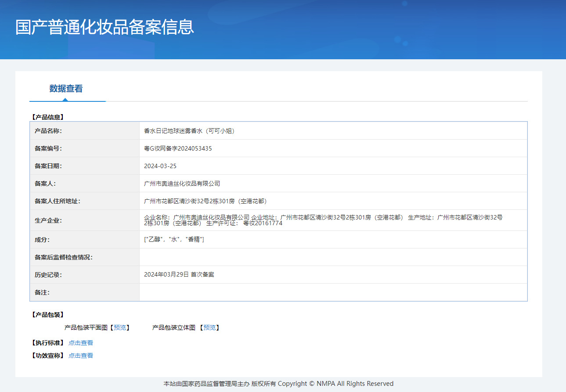This screenshot has width=566, height=392.
Task: Click 点击查看 next to 执行标准
Action: [x=81, y=343]
